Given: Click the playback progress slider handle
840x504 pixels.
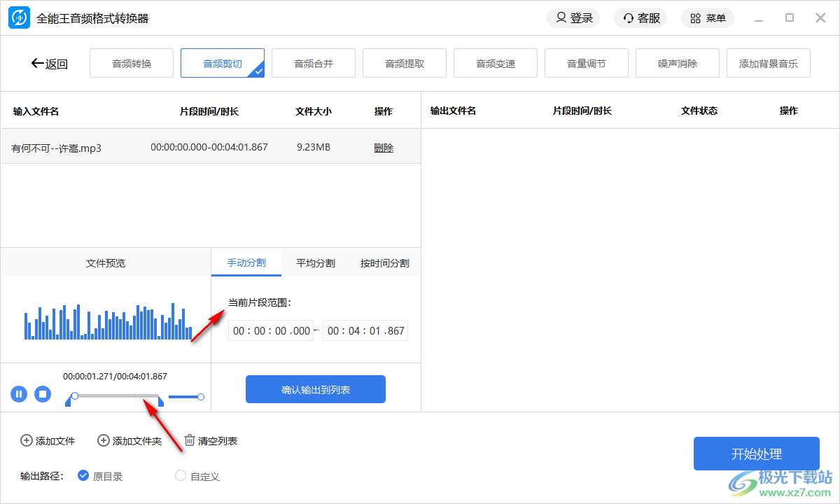Looking at the screenshot, I should pos(75,397).
